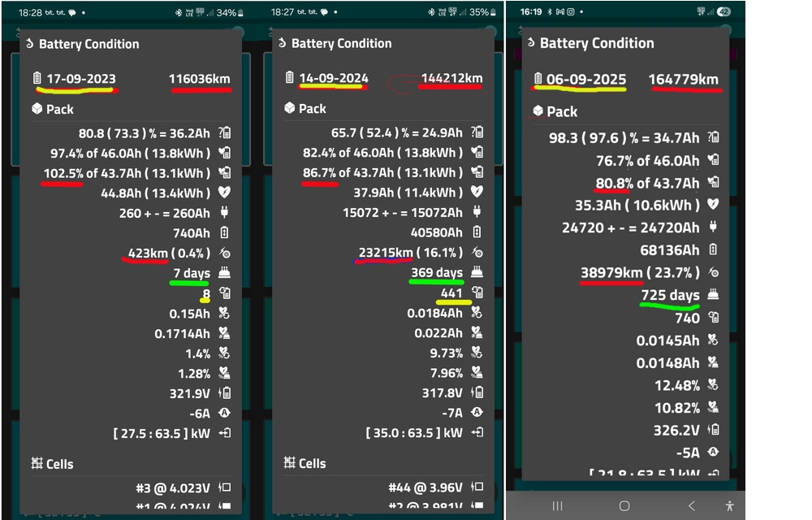
Task: Tap plug icon beside 24720 + - = 24720Ah
Action: pyautogui.click(x=713, y=227)
